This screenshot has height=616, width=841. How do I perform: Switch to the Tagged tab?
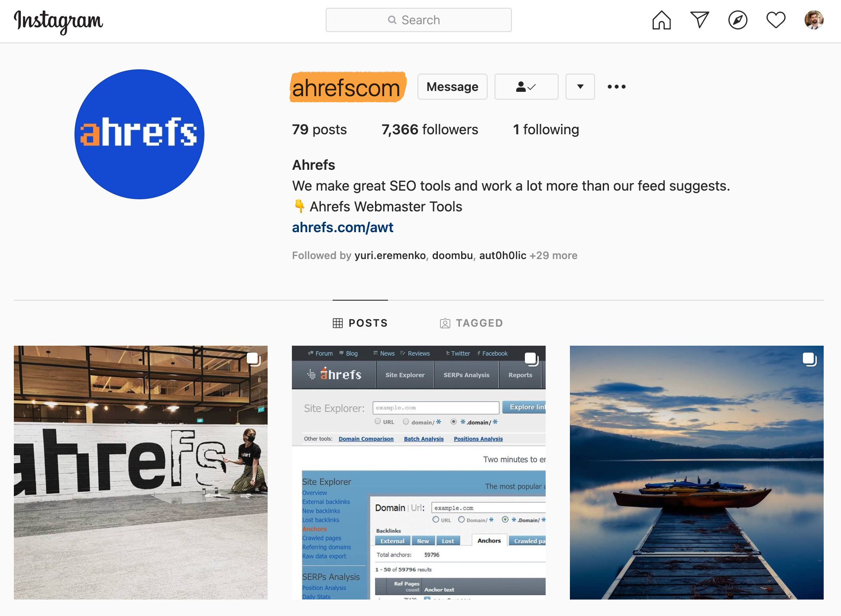point(471,323)
